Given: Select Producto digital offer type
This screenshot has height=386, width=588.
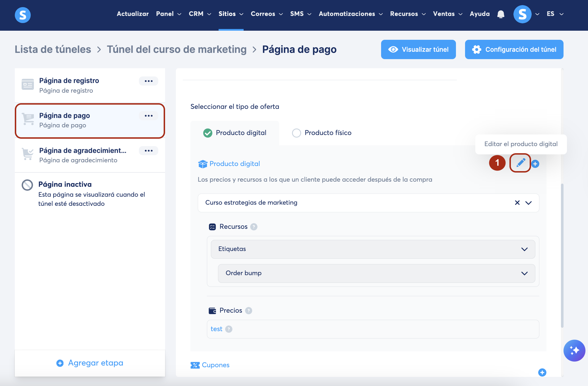Looking at the screenshot, I should coord(208,133).
